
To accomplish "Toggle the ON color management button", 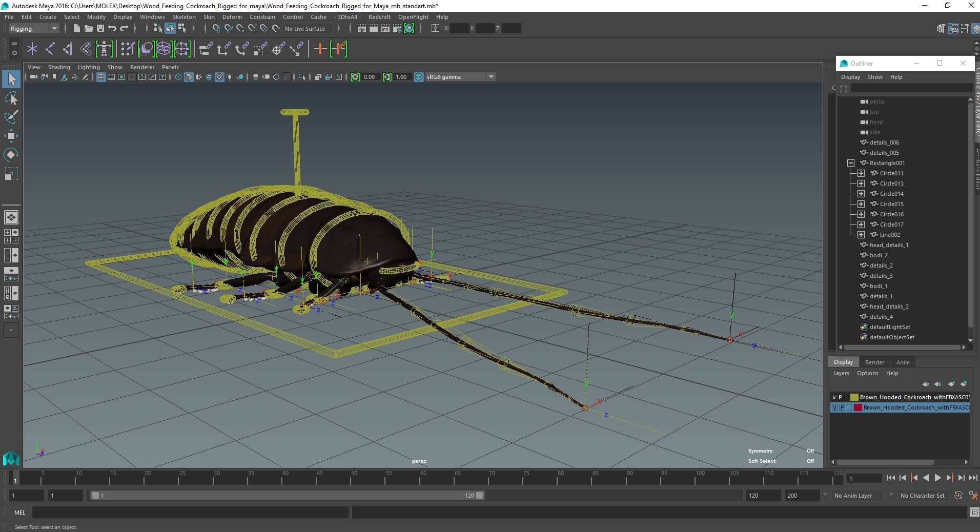I will tap(419, 77).
